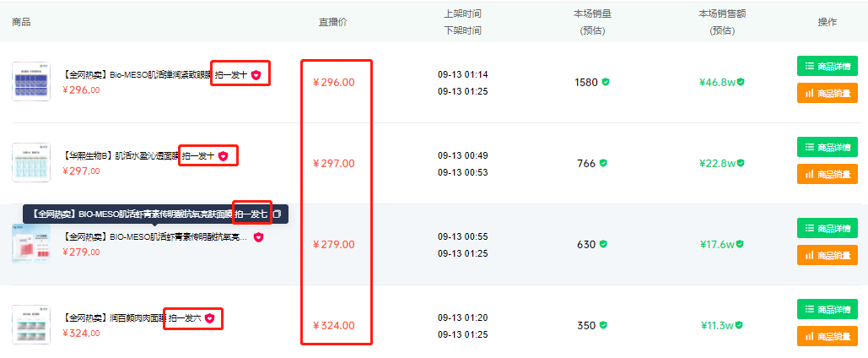Screen dimensions: 868x358
Task: Click green verified badge next to 766 sales
Action: point(603,163)
